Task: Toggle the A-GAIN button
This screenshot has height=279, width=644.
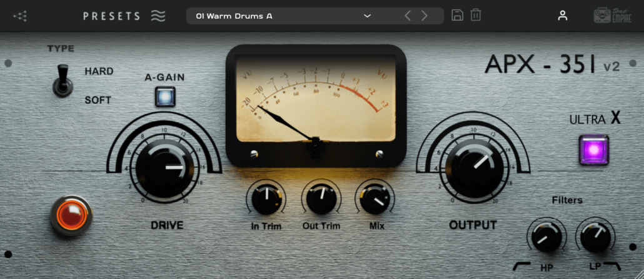Action: (x=165, y=96)
